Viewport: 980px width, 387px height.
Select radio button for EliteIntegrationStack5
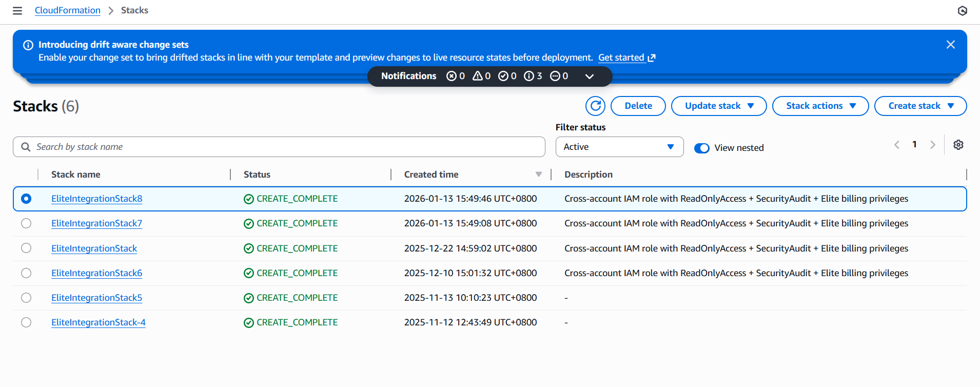click(x=26, y=298)
